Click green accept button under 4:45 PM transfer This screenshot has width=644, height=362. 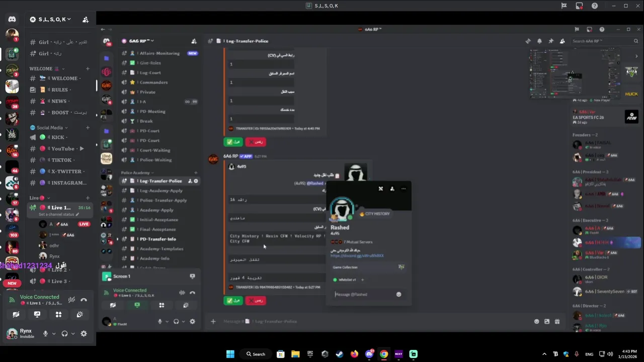[x=233, y=142]
